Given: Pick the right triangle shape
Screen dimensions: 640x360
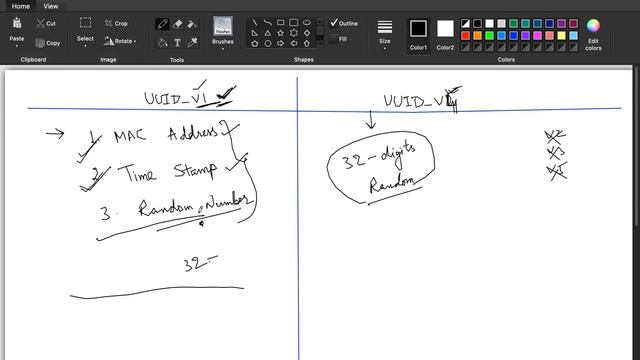Looking at the screenshot, I should (255, 33).
